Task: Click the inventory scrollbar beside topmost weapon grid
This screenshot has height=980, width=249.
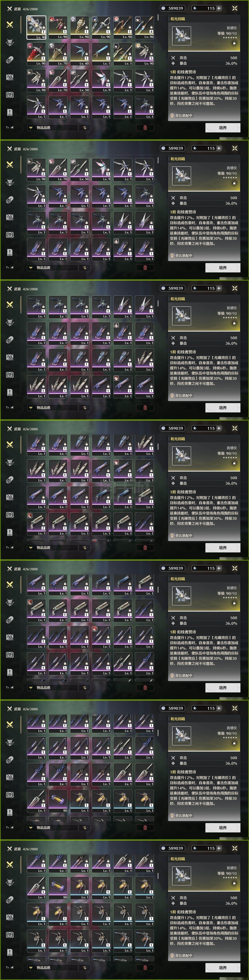Action: tap(158, 17)
